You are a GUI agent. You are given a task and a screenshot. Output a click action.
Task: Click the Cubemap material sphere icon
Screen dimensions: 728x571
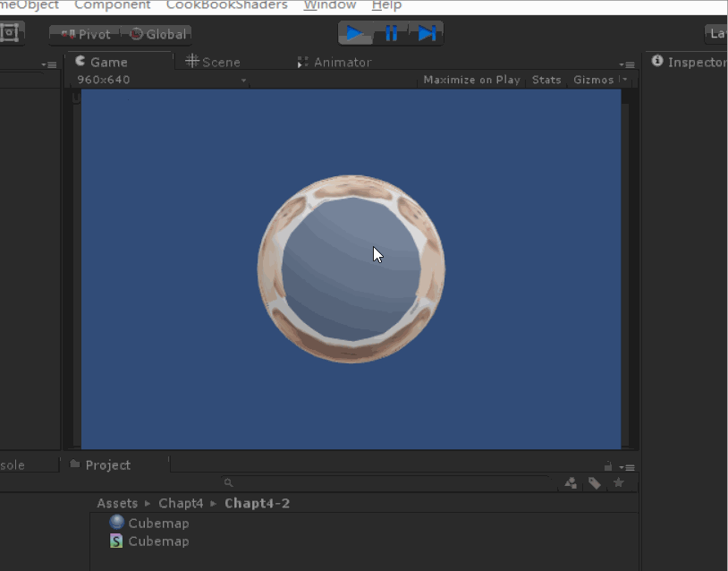(x=116, y=522)
